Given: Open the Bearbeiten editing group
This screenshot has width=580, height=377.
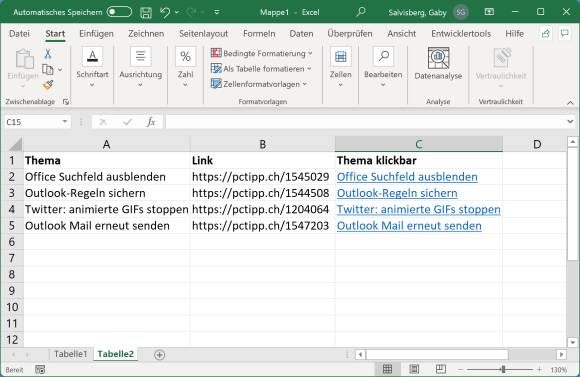Looking at the screenshot, I should (x=383, y=68).
